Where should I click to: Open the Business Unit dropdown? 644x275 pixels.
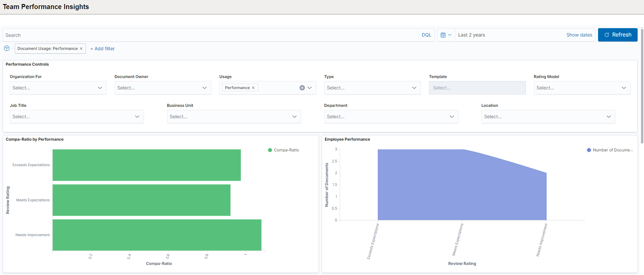pyautogui.click(x=234, y=117)
